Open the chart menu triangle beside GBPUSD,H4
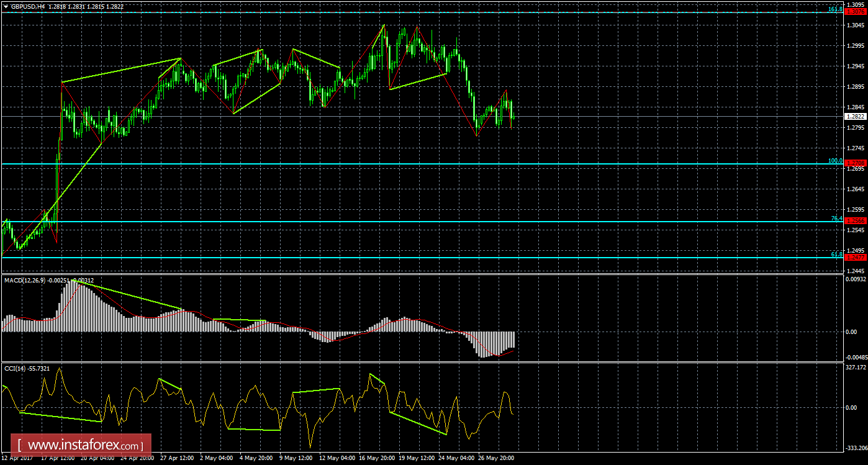The width and height of the screenshot is (868, 465). [6, 6]
